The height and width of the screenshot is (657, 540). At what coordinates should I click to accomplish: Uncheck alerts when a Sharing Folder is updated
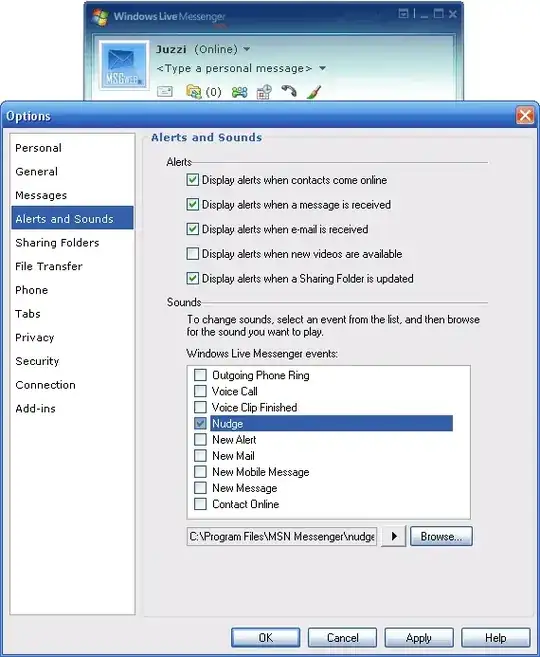pyautogui.click(x=192, y=278)
